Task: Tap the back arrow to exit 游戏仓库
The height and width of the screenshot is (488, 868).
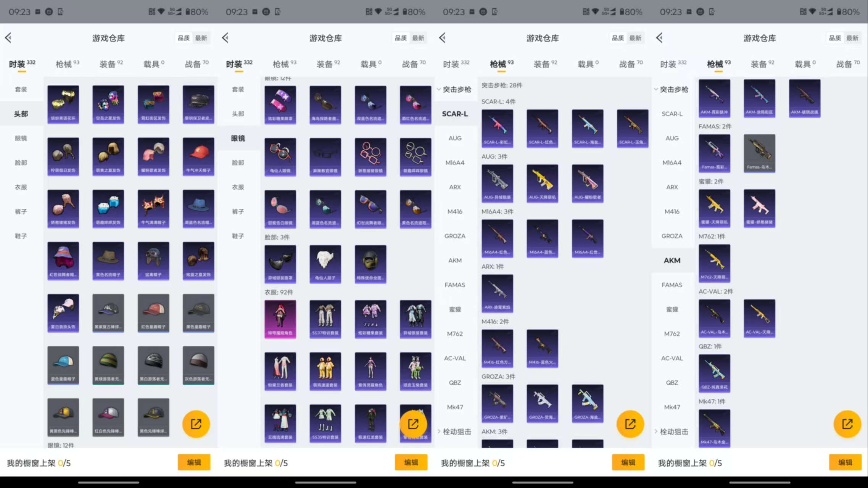Action: coord(8,38)
